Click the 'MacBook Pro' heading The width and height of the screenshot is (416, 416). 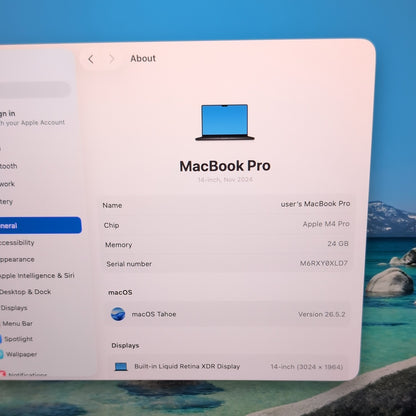[225, 166]
